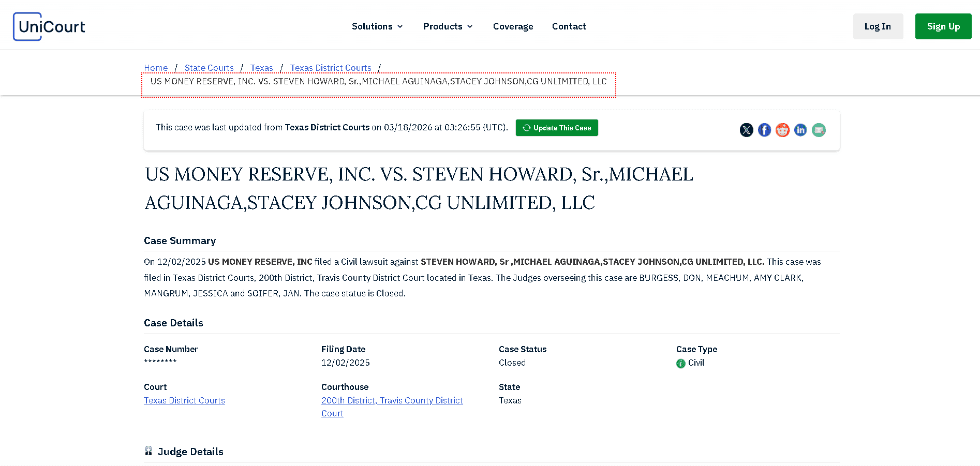Viewport: 980px width, 466px height.
Task: Expand the Products dropdown menu
Action: point(448,26)
